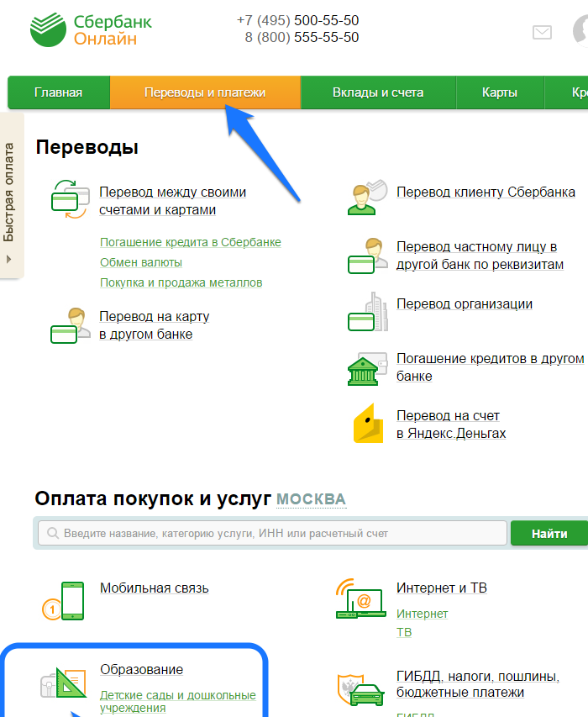This screenshot has height=717, width=588.
Task: Click the phone number 8 (800) 555-55-50
Action: (x=302, y=37)
